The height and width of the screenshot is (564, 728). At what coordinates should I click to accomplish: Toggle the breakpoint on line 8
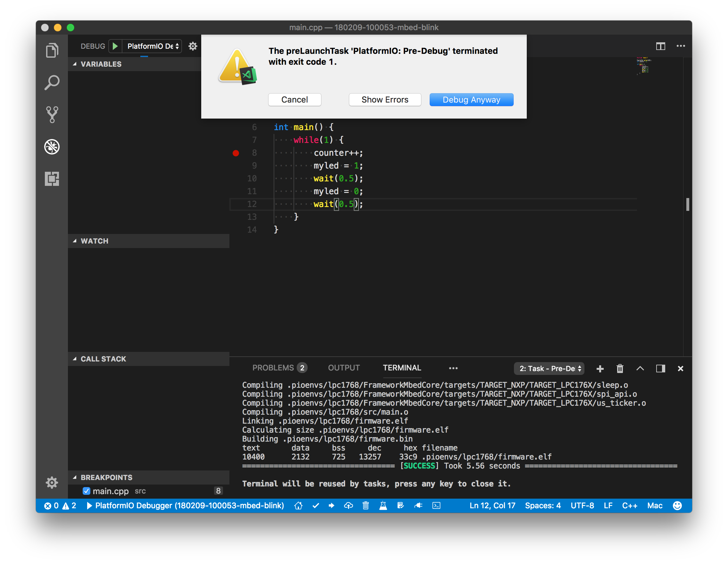point(236,153)
